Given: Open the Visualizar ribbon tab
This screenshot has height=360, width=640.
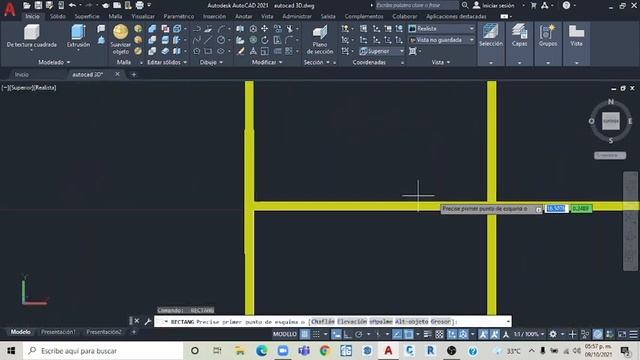Looking at the screenshot, I should pyautogui.click(x=143, y=16).
